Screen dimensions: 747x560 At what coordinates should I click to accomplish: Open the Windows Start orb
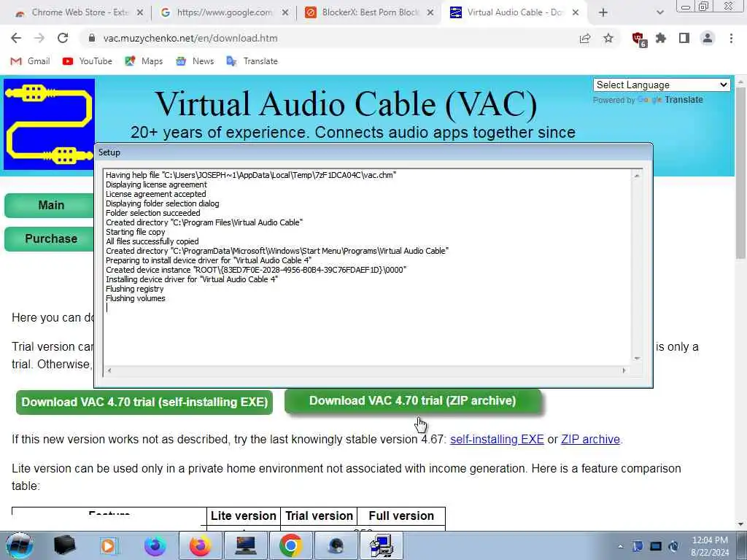(x=20, y=545)
